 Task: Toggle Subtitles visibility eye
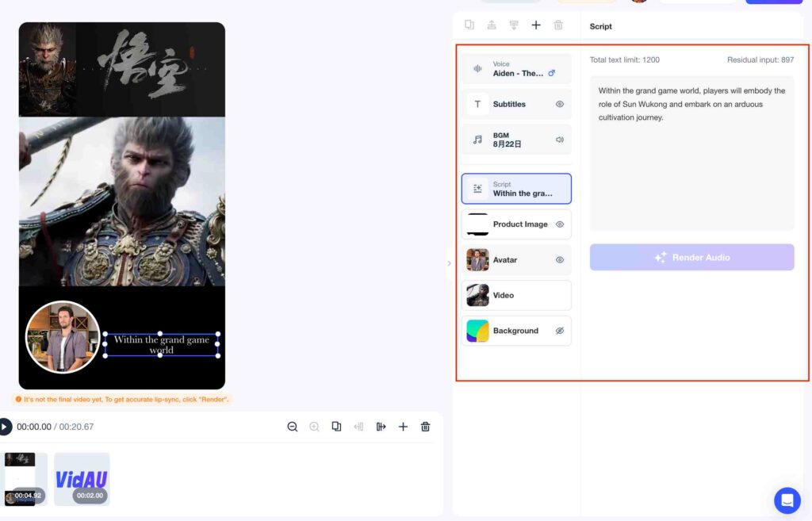click(560, 104)
